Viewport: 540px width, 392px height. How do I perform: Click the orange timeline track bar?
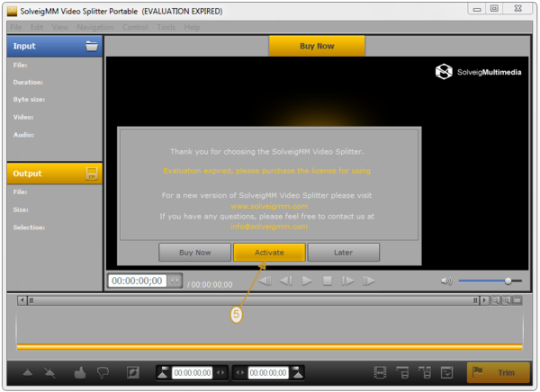click(x=269, y=347)
